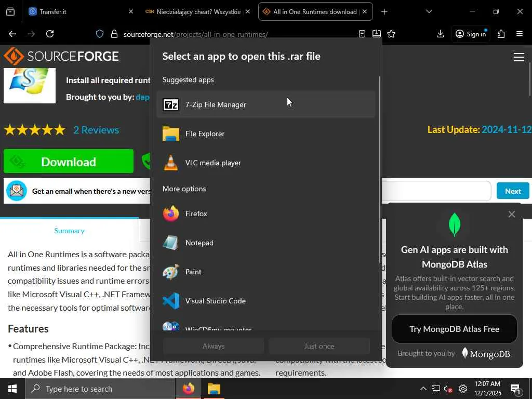Close the MongoDB Atlas ad
Image resolution: width=532 pixels, height=399 pixels.
[x=512, y=214]
